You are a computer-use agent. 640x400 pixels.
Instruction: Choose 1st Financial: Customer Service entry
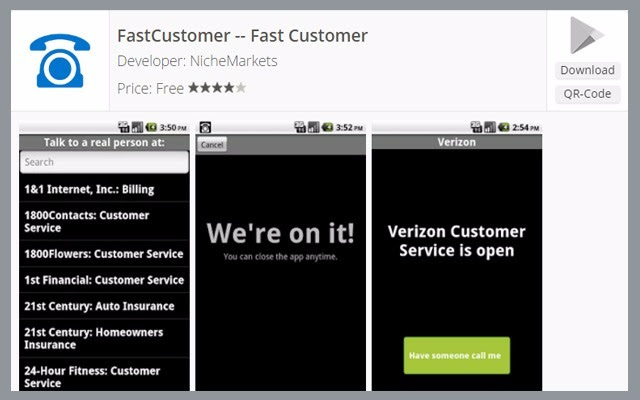(104, 280)
